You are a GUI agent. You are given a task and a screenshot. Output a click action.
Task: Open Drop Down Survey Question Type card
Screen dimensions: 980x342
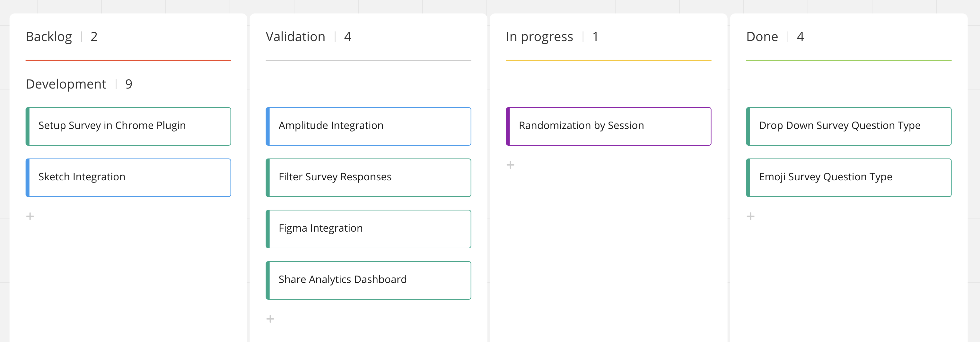[x=849, y=126]
